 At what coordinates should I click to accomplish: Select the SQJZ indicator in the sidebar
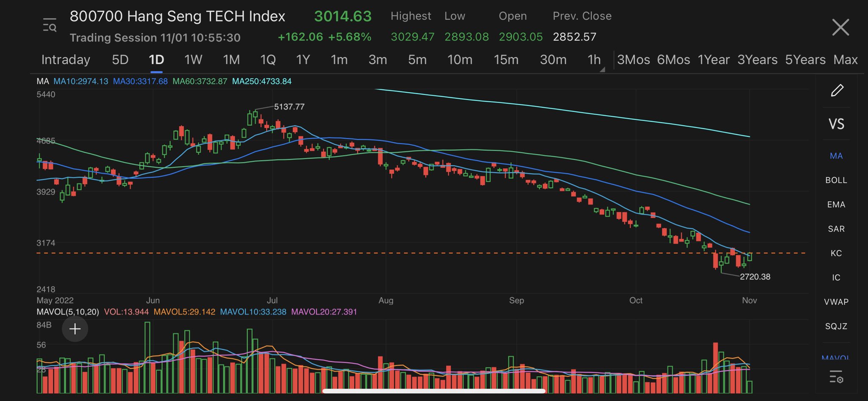pos(835,326)
